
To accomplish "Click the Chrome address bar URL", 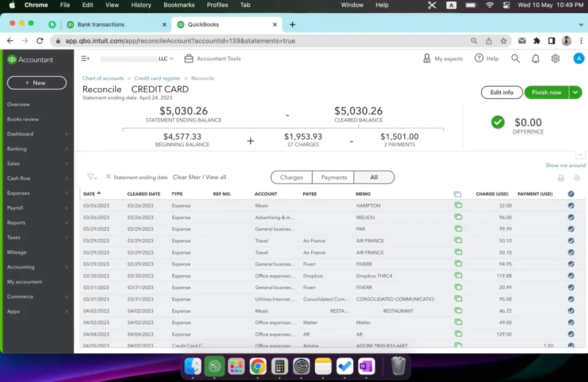I will click(x=180, y=41).
